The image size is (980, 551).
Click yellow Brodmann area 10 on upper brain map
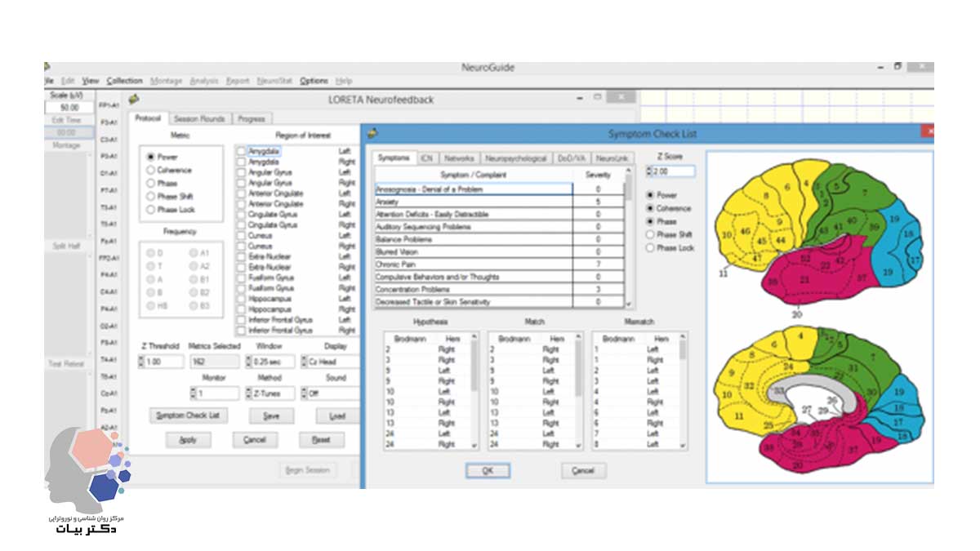coord(726,235)
